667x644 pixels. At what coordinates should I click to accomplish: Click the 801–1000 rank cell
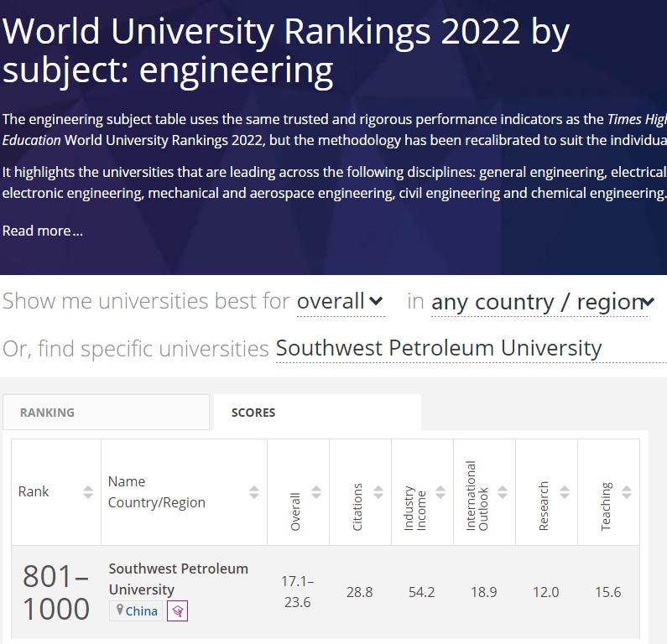click(56, 592)
